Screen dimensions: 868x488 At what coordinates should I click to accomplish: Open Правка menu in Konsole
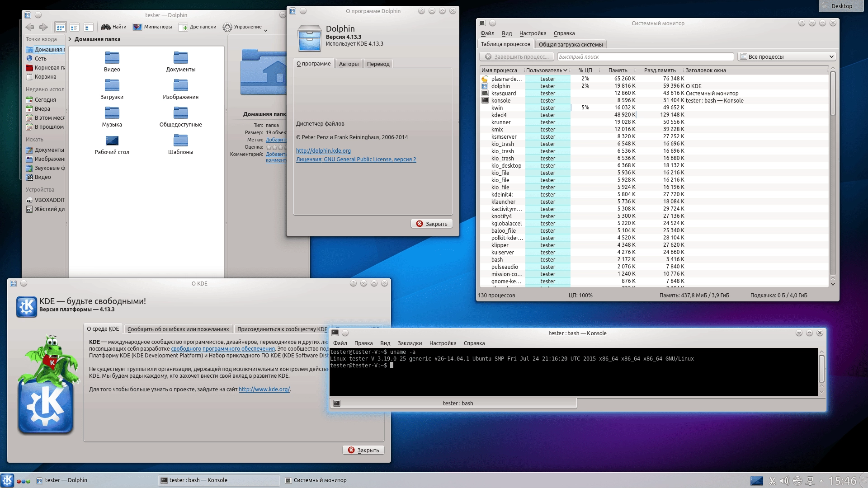tap(363, 343)
